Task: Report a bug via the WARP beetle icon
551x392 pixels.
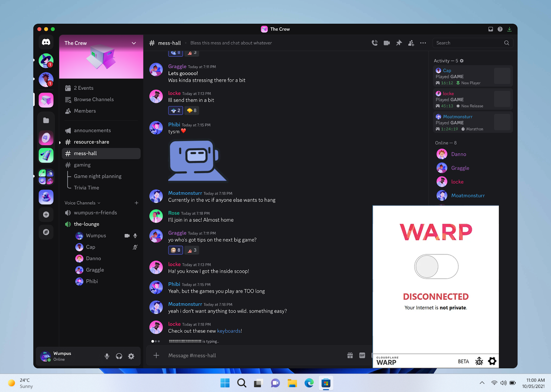Action: coord(479,361)
